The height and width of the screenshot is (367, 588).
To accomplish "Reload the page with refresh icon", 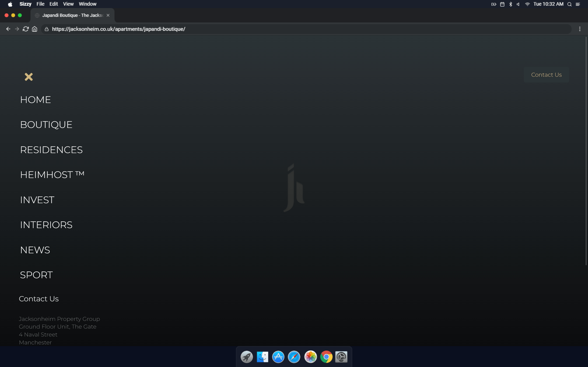I will (x=26, y=29).
